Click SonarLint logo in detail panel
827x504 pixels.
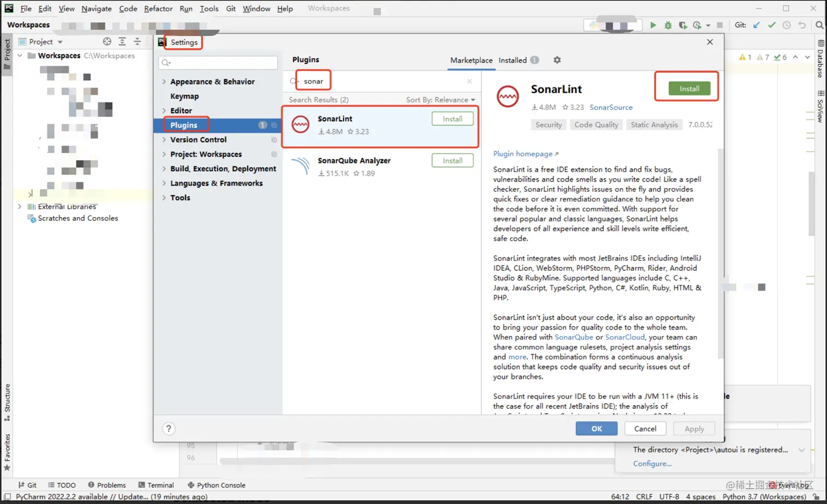tap(508, 97)
